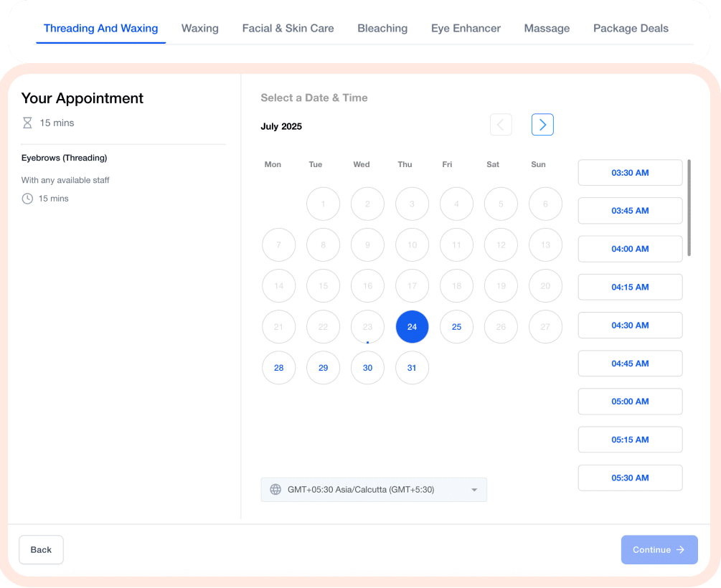Click the time slots vertical scrollbar
The height and width of the screenshot is (588, 721).
[689, 208]
